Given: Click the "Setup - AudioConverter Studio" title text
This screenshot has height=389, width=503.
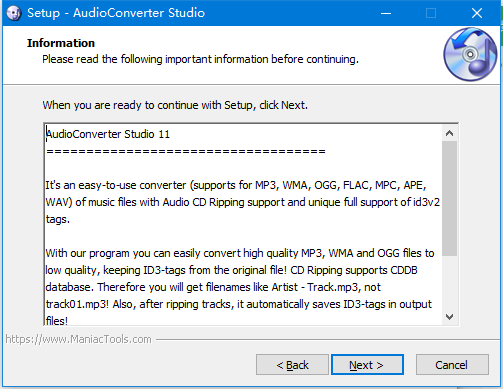Looking at the screenshot, I should click(116, 13).
